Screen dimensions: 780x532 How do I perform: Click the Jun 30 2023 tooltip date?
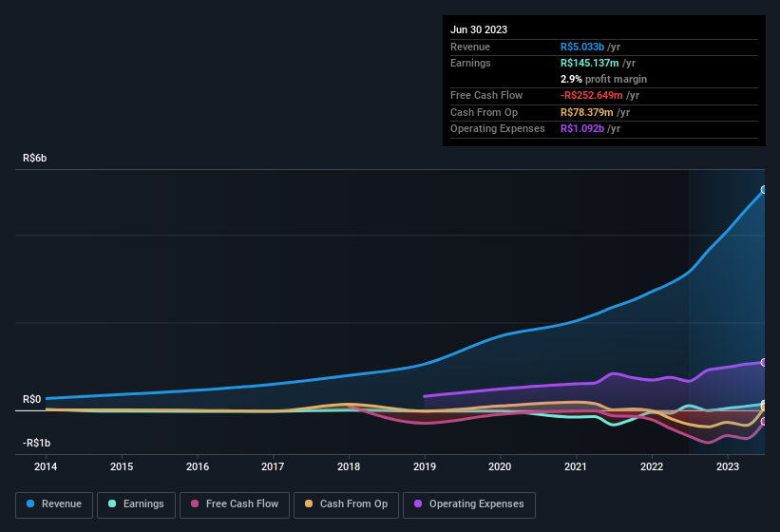click(479, 29)
